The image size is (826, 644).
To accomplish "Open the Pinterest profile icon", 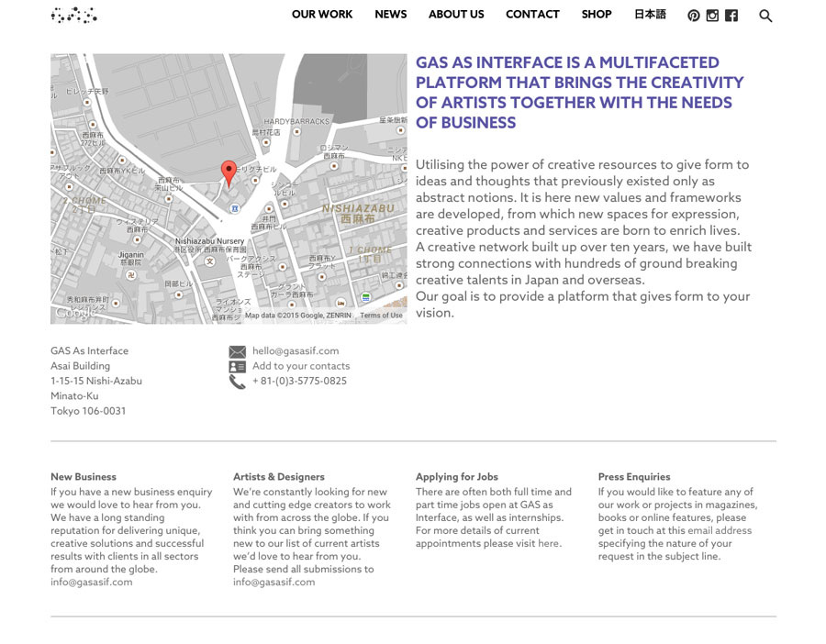I will (693, 15).
